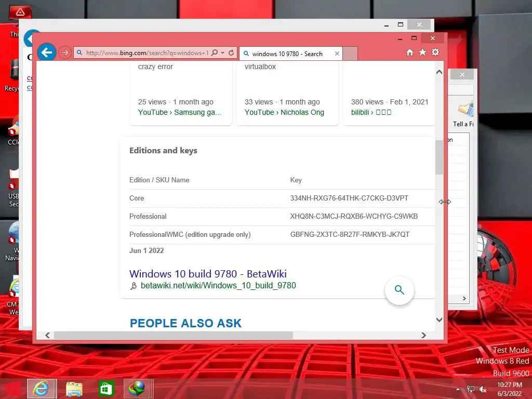Click the horizontal scrollbar thumb
This screenshot has height=399, width=532.
tap(174, 335)
